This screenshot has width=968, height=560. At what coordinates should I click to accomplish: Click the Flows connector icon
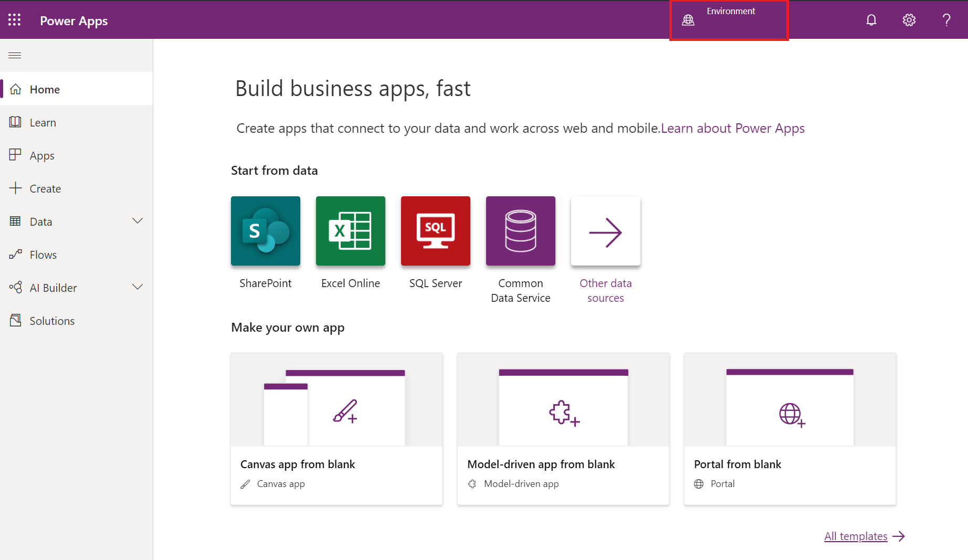pyautogui.click(x=16, y=255)
